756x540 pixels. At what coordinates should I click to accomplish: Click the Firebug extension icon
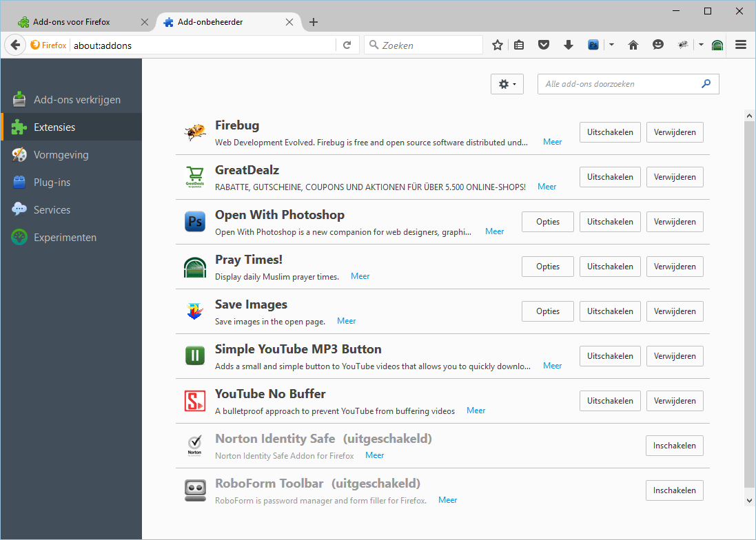195,132
